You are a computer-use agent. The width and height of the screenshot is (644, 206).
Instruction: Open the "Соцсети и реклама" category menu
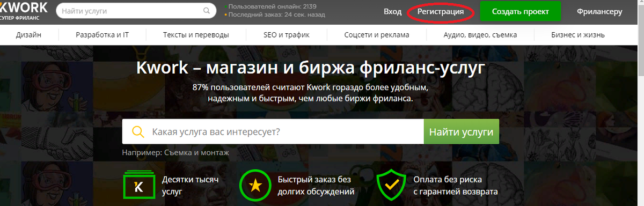click(377, 35)
